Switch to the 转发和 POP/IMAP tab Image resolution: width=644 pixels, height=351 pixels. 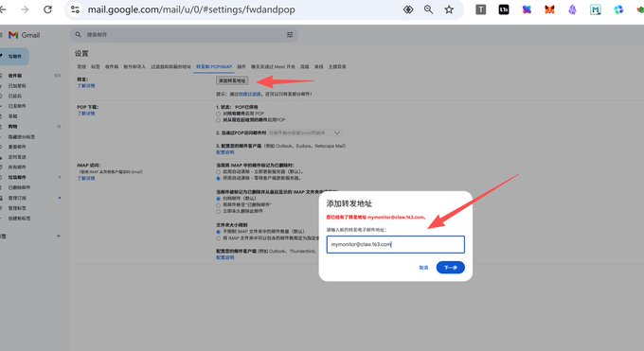214,66
